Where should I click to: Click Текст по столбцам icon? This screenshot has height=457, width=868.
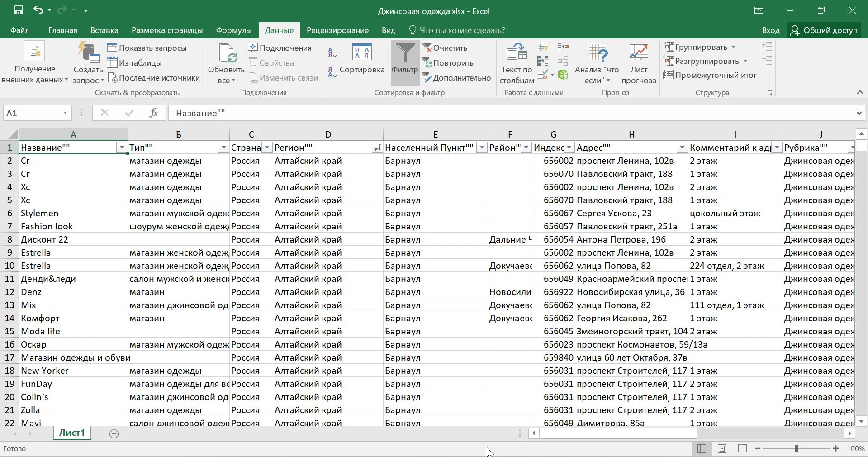[x=517, y=52]
